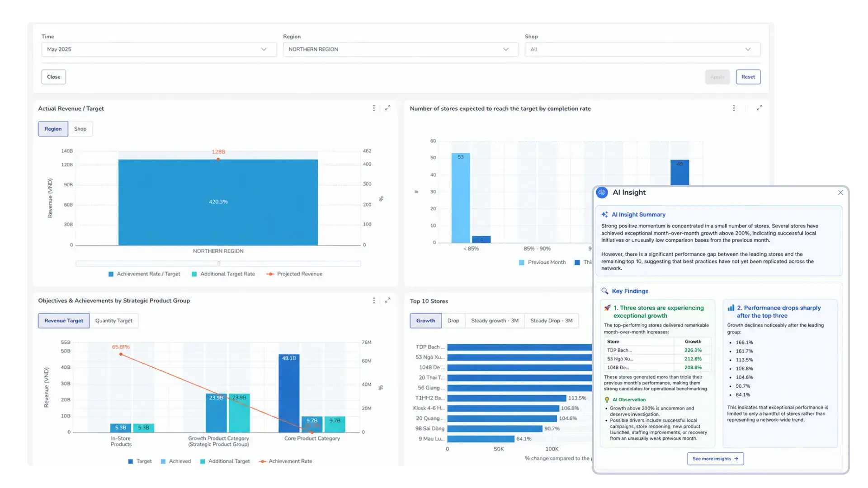The height and width of the screenshot is (488, 868).
Task: Open the Region dropdown showing NORTHERN REGION
Action: pos(401,49)
